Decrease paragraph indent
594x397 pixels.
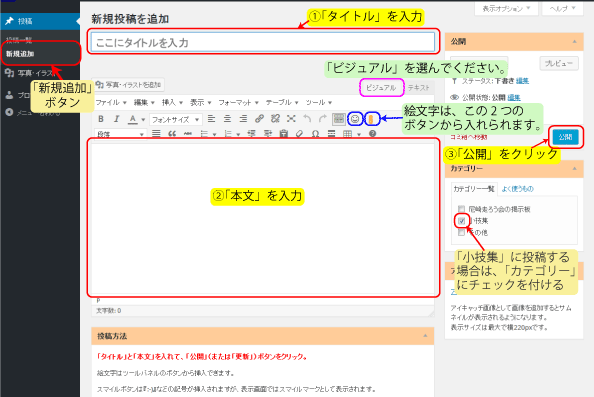coord(252,133)
